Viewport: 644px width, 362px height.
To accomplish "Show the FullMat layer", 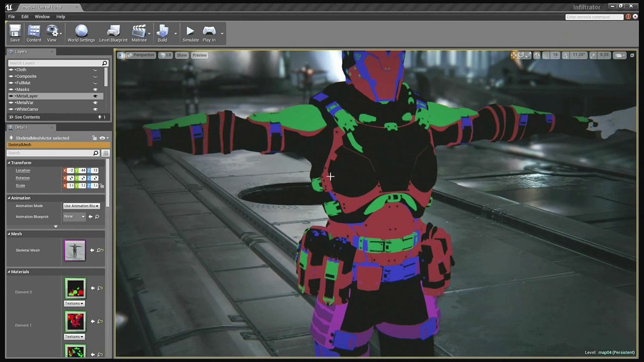I will coord(95,83).
